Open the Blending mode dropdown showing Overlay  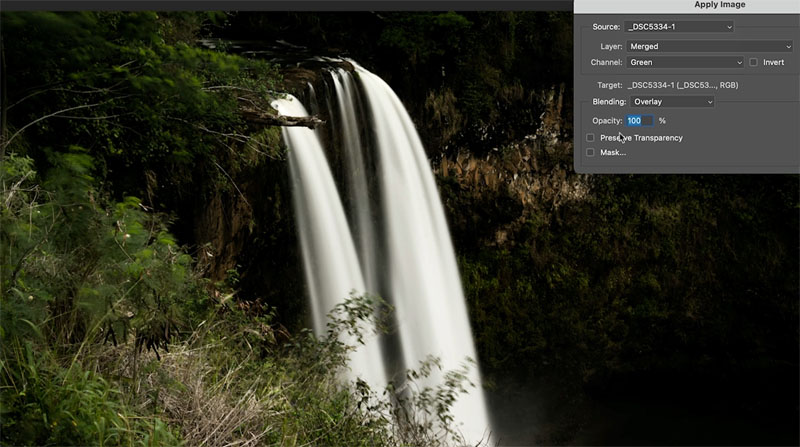[x=672, y=102]
